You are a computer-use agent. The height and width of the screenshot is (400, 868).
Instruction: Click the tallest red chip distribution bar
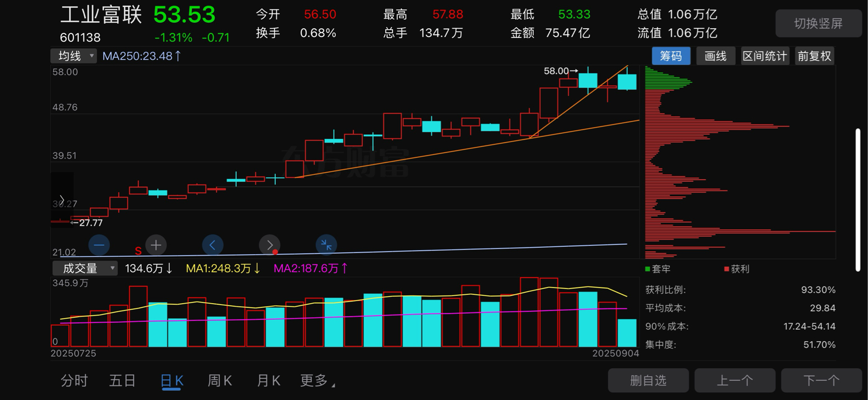(x=740, y=231)
